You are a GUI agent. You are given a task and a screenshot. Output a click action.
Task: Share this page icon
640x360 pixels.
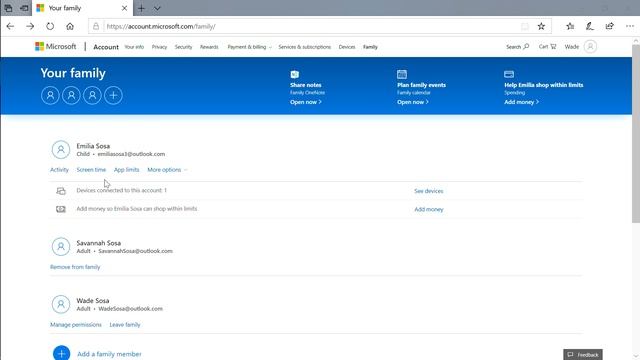click(609, 27)
